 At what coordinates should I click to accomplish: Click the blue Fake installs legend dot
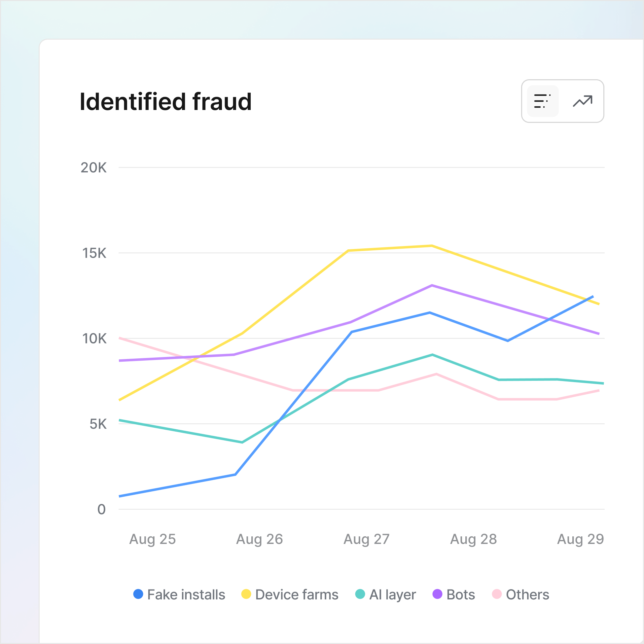(x=139, y=595)
